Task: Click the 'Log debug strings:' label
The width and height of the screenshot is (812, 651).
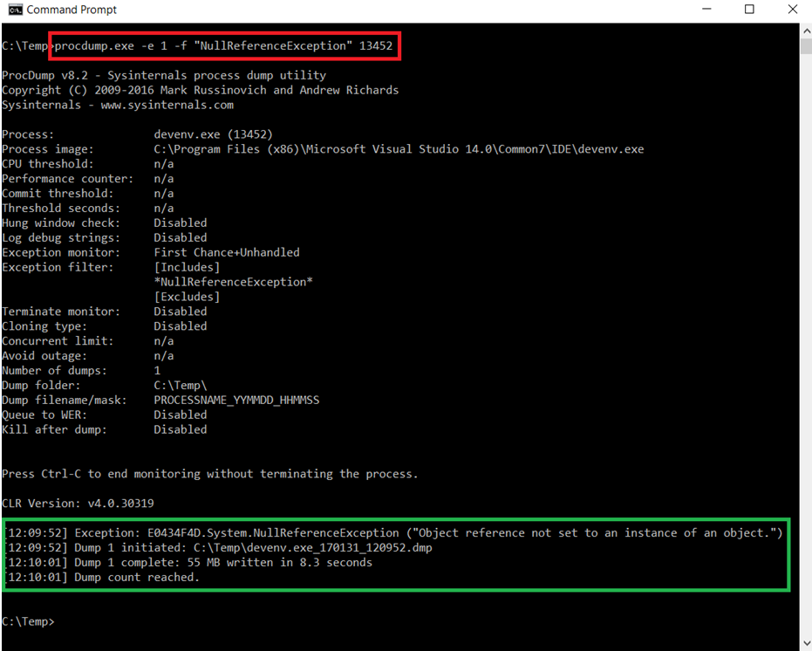Action: (x=60, y=238)
